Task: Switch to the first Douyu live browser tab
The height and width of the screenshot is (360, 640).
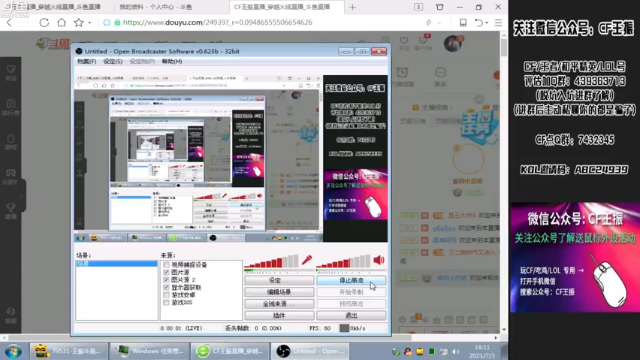Action: [x=53, y=7]
